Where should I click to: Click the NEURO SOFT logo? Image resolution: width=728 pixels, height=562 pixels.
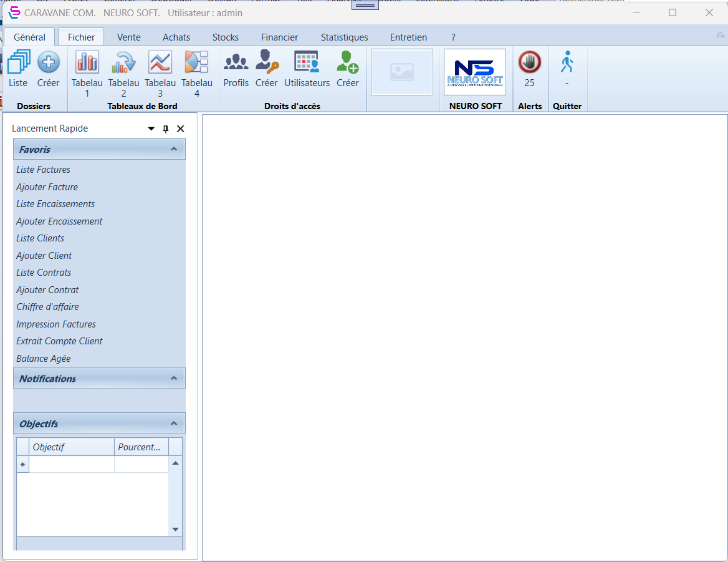click(475, 72)
